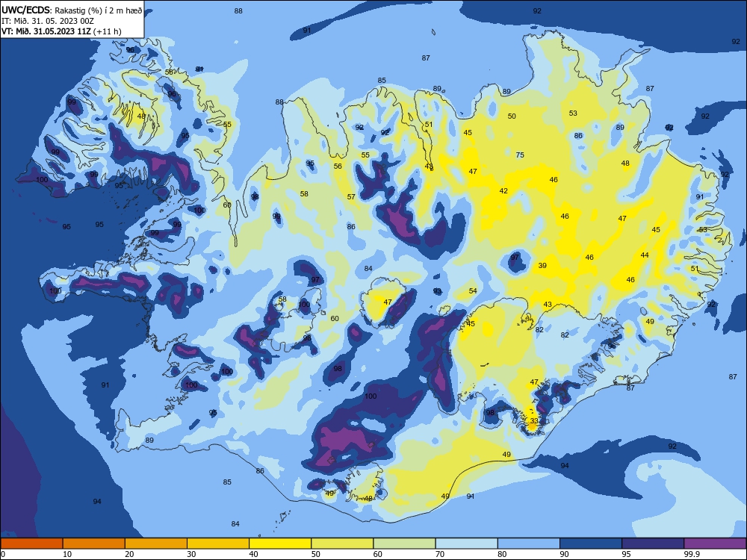Click the humidity value 42 on the map
Viewport: 747px width, 560px height.
click(503, 191)
